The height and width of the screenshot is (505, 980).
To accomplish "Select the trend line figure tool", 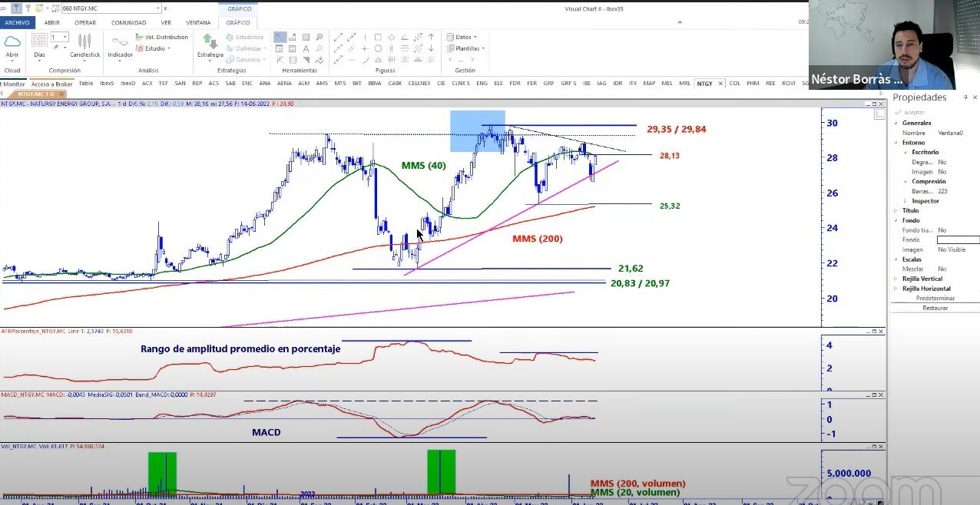I will tap(337, 37).
